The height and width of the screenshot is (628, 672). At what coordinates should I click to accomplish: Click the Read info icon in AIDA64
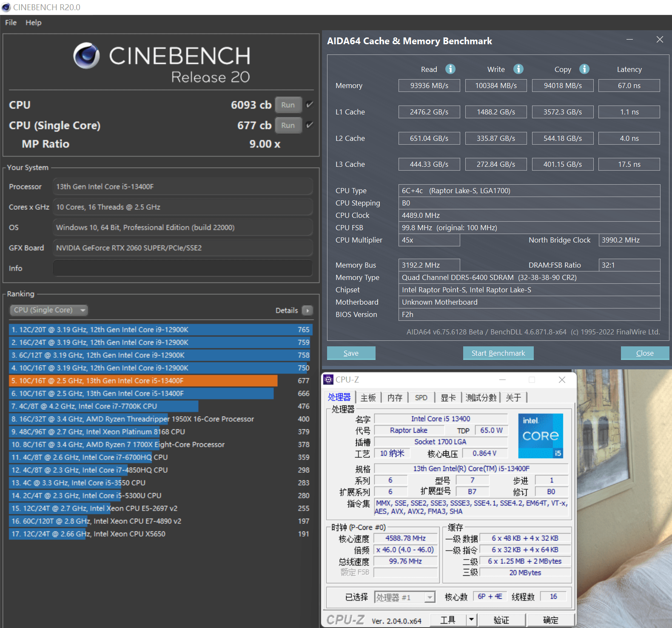point(450,69)
